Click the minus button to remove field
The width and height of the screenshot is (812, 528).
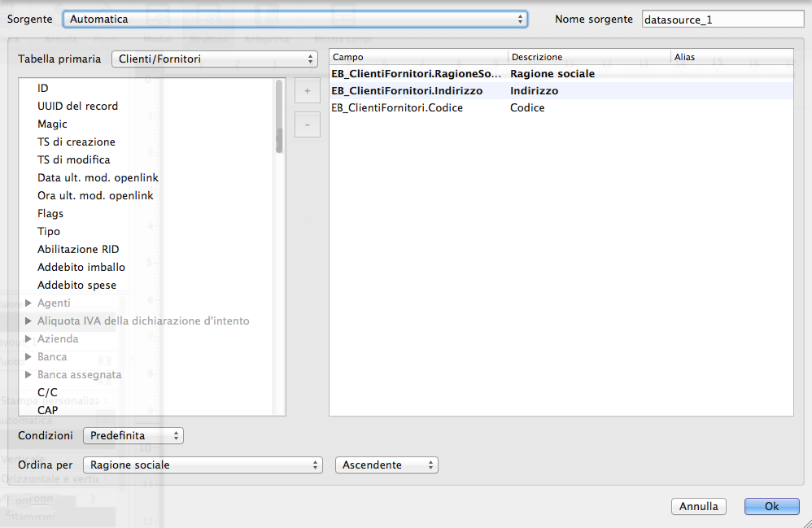pos(307,124)
